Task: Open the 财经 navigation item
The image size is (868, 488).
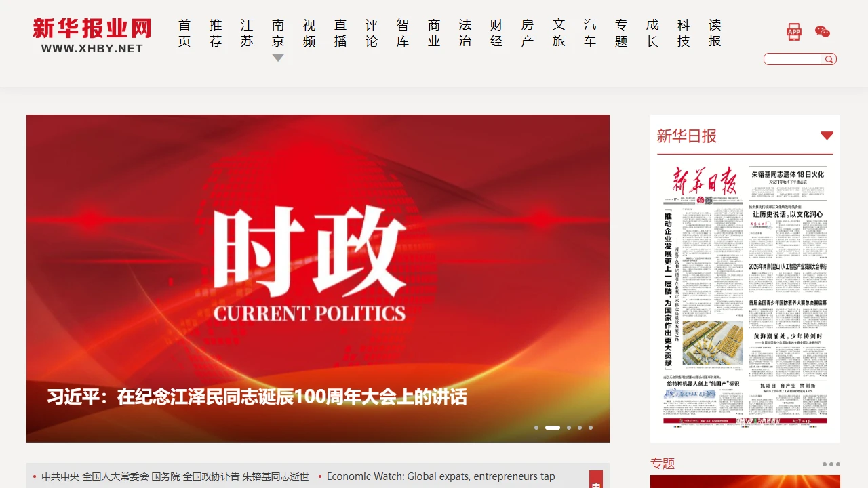Action: (x=496, y=33)
